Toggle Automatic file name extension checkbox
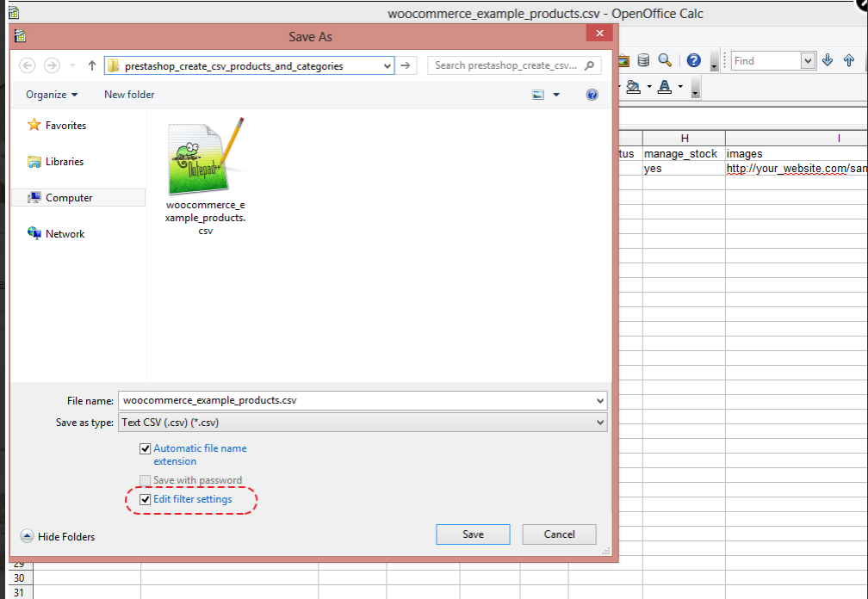The image size is (868, 599). (145, 448)
